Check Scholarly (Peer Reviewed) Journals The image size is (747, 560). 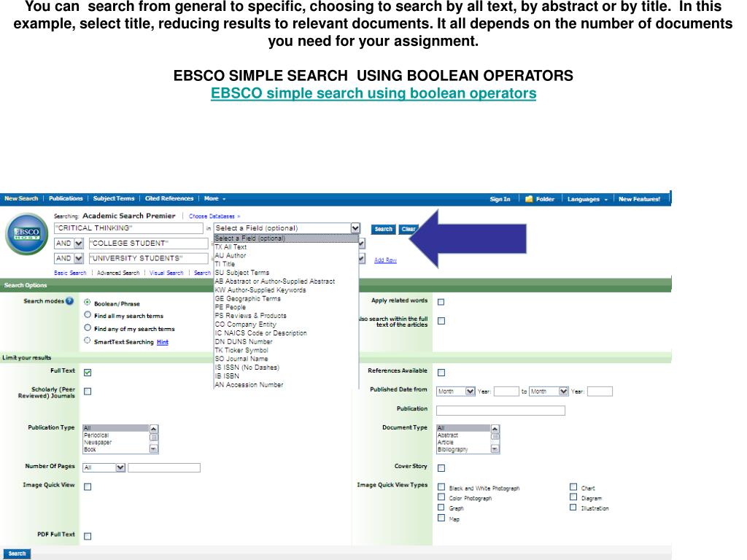88,392
